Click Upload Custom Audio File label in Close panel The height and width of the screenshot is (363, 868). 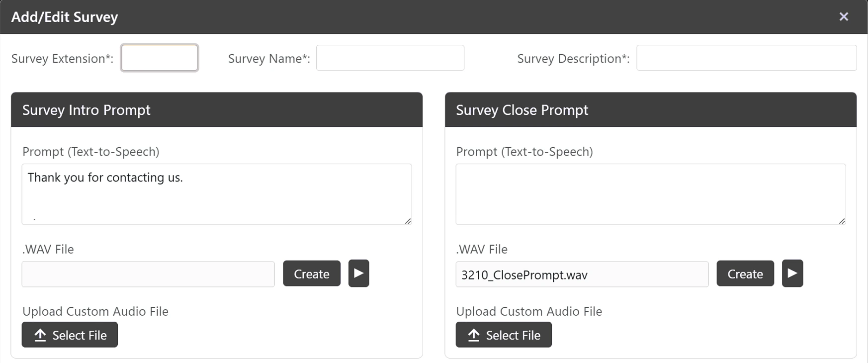[x=529, y=311]
